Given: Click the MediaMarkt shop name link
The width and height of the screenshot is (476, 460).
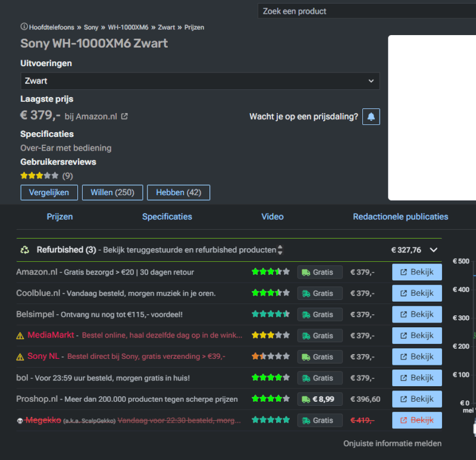Looking at the screenshot, I should tap(51, 335).
